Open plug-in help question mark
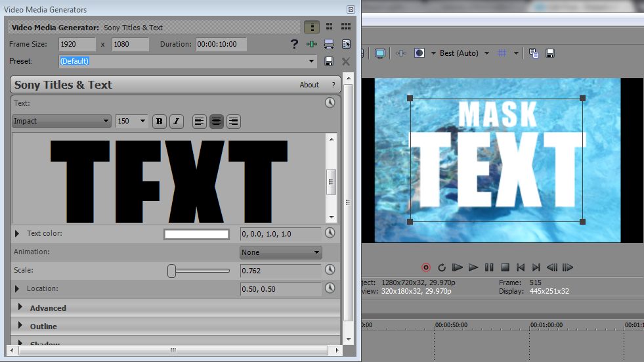 click(x=294, y=44)
